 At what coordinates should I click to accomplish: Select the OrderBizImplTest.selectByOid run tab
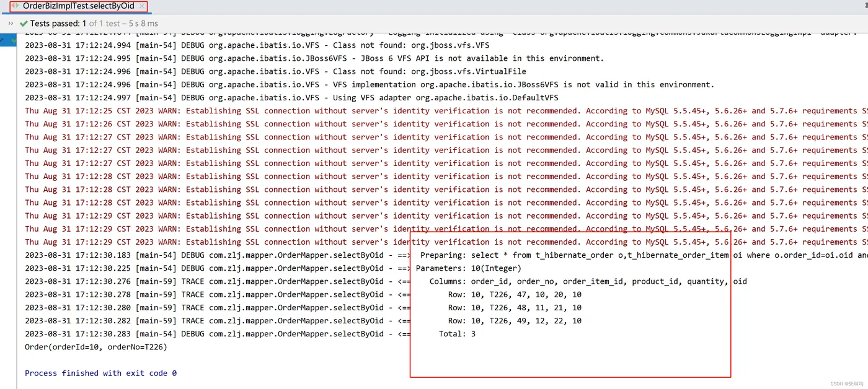coord(77,6)
